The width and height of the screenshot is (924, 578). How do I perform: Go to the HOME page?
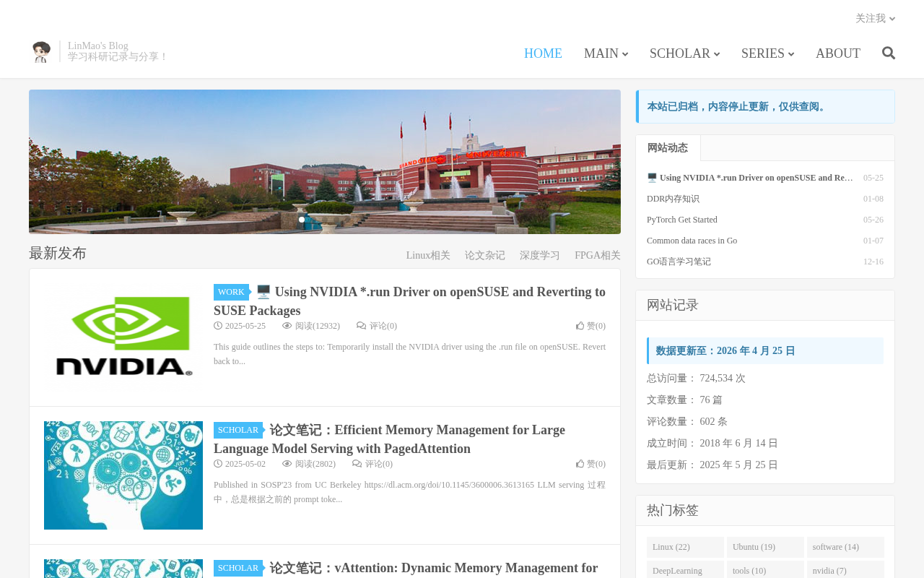coord(543,53)
